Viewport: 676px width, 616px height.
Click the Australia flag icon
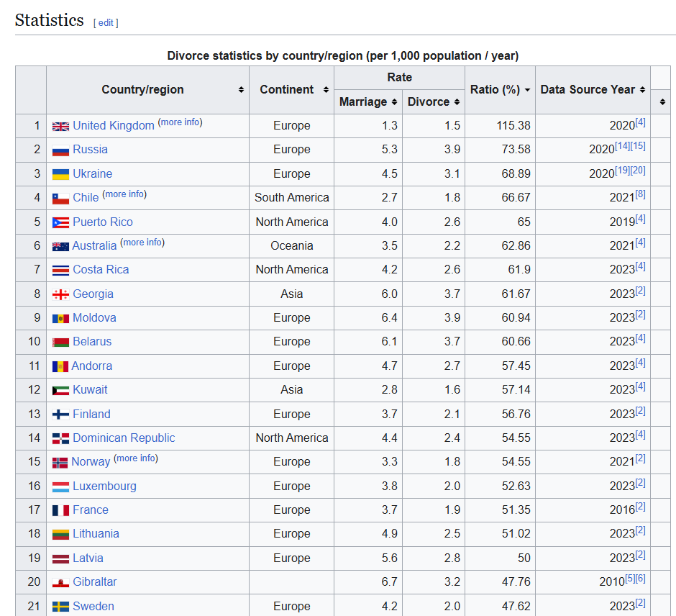point(60,247)
